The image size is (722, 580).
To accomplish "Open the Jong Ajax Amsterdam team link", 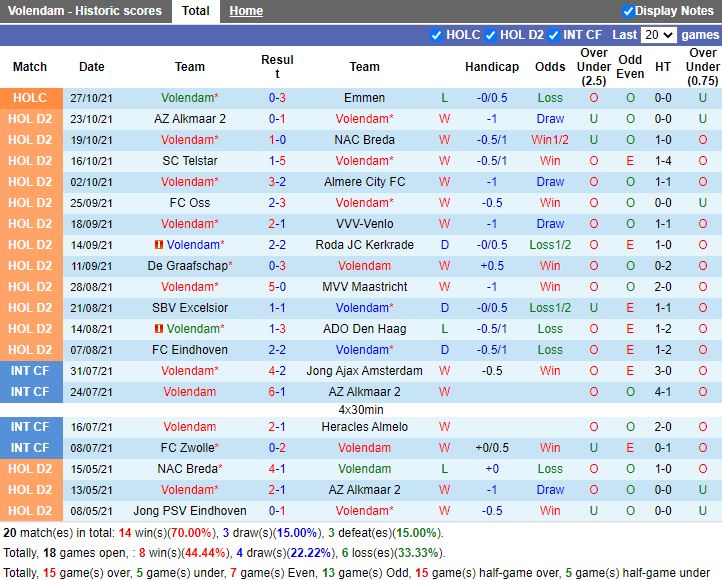I will tap(364, 371).
